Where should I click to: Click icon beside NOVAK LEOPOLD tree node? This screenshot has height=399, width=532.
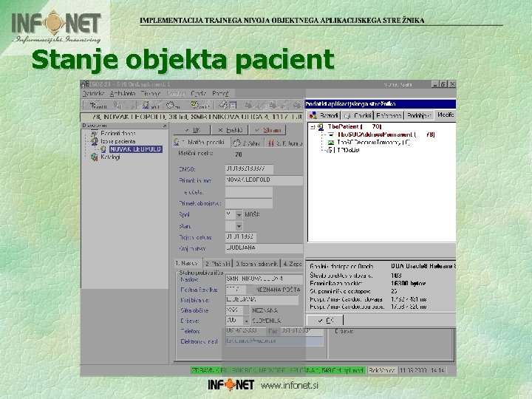pyautogui.click(x=103, y=149)
